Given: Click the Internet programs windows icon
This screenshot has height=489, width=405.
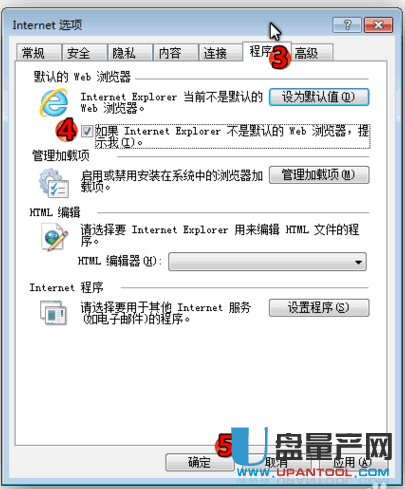Looking at the screenshot, I should (53, 313).
